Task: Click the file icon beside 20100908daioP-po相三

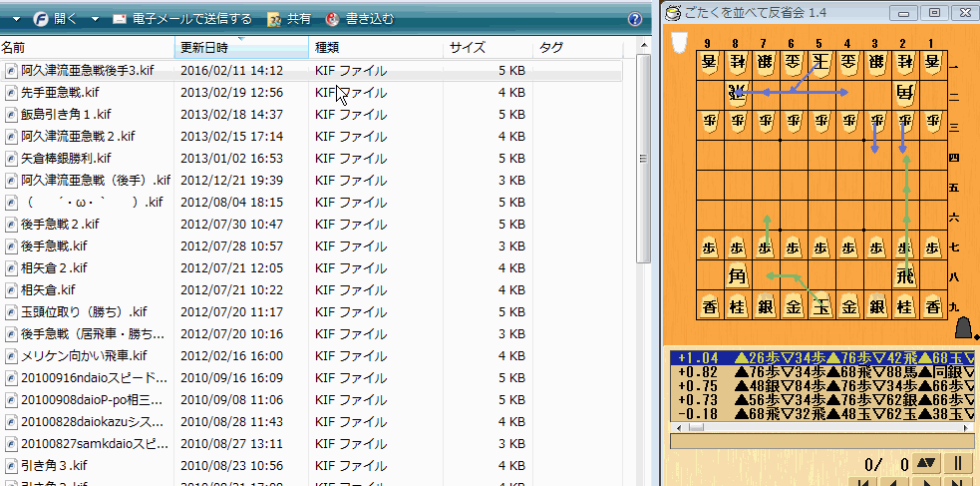Action: click(x=10, y=400)
